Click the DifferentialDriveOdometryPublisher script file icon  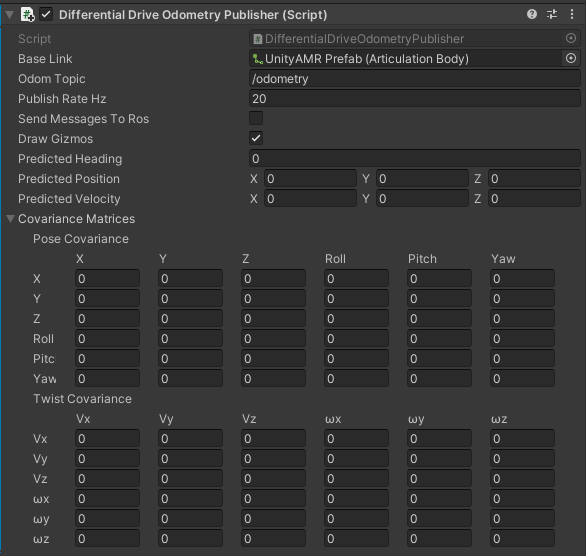click(x=257, y=39)
